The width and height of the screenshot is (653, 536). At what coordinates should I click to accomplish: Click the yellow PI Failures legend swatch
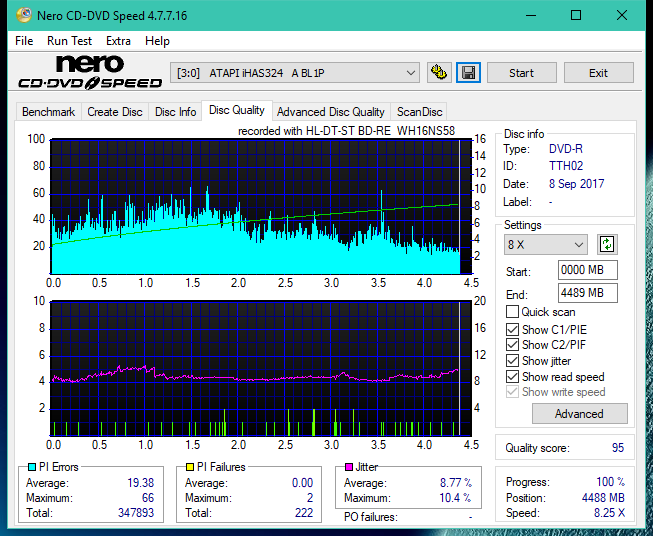(190, 467)
